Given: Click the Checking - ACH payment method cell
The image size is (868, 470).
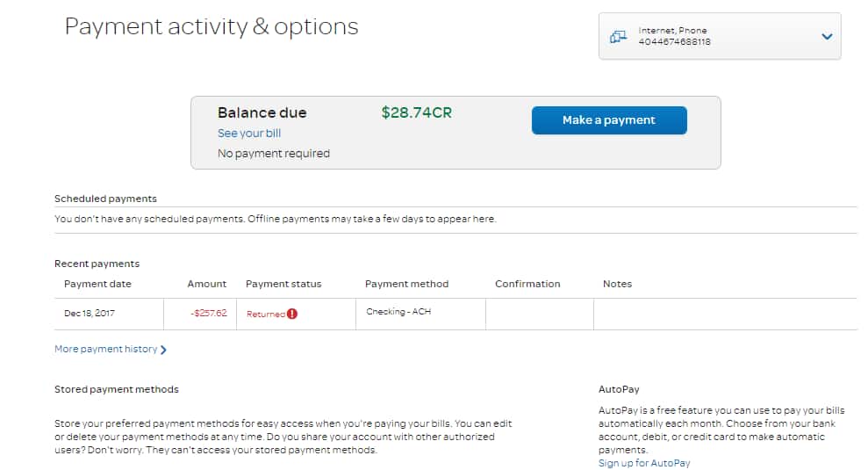Looking at the screenshot, I should point(398,311).
